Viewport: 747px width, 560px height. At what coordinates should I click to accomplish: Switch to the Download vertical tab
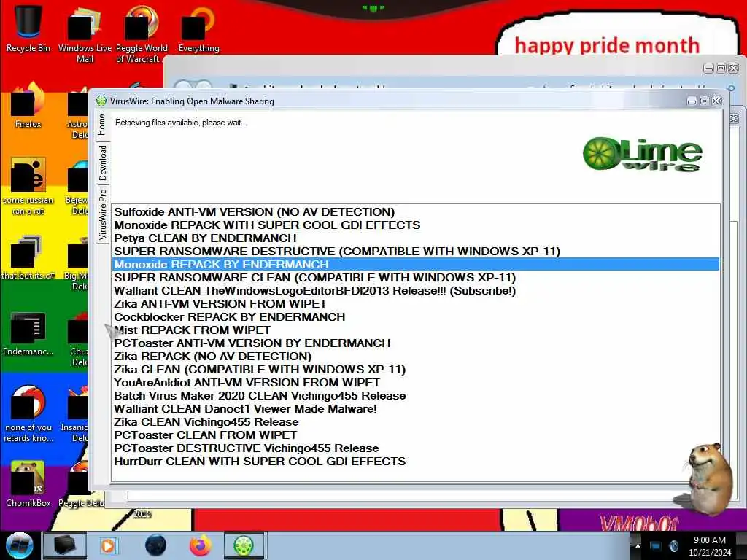pos(103,163)
